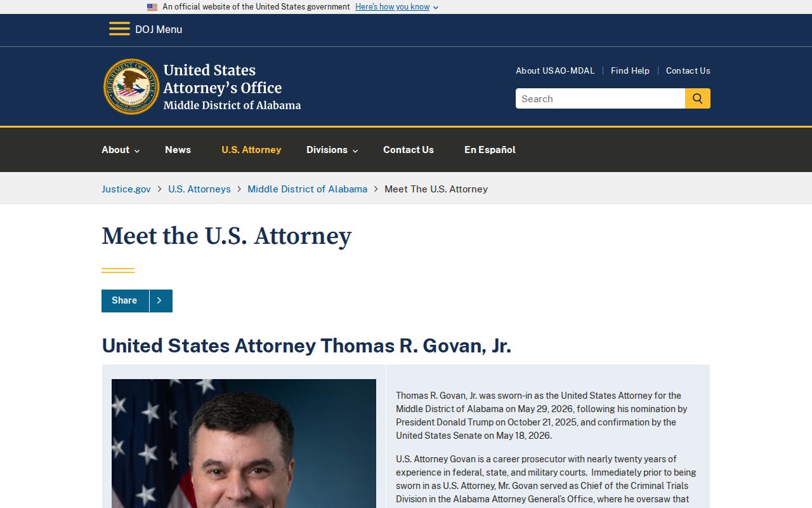Viewport: 812px width, 508px height.
Task: Switch to En Español
Action: point(490,150)
